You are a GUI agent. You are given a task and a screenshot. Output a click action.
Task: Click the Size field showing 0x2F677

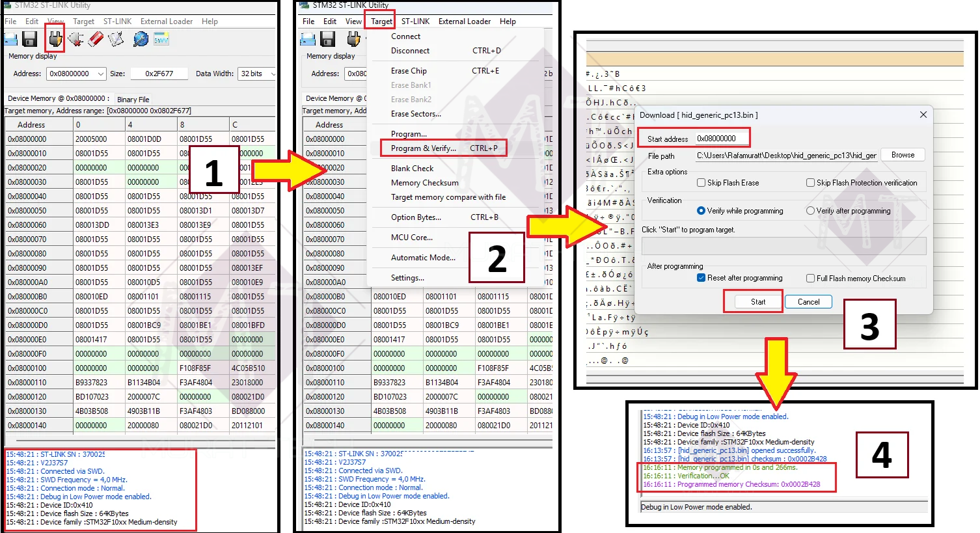tap(159, 74)
